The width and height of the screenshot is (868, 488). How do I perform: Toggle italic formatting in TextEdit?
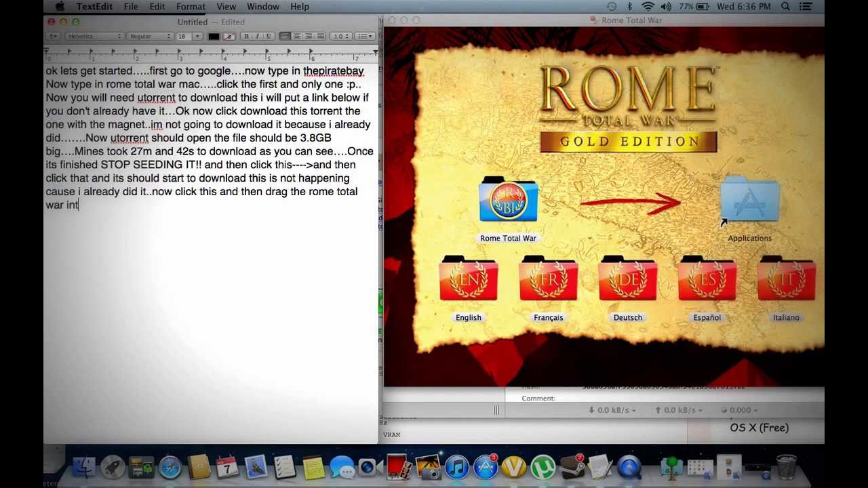tap(257, 36)
